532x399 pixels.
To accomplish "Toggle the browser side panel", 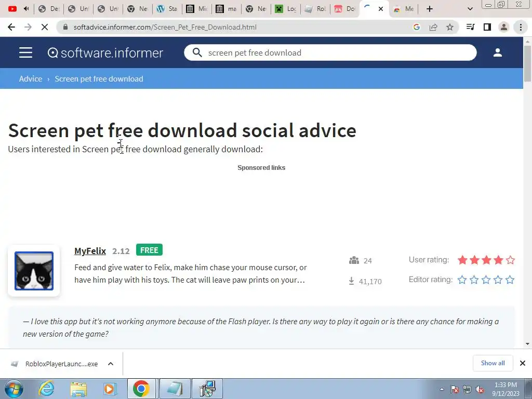I will click(487, 27).
